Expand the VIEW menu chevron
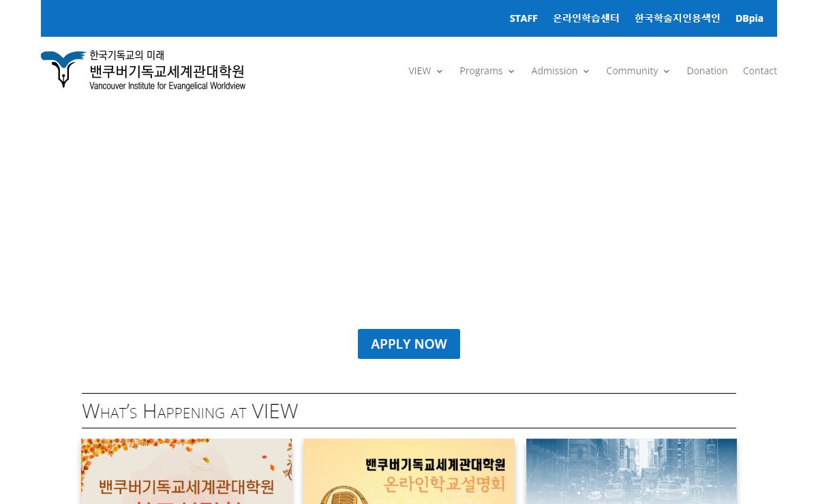Image resolution: width=818 pixels, height=504 pixels. point(440,72)
